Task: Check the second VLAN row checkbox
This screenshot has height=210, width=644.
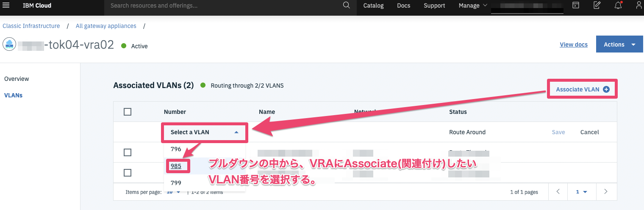Action: pyautogui.click(x=128, y=173)
